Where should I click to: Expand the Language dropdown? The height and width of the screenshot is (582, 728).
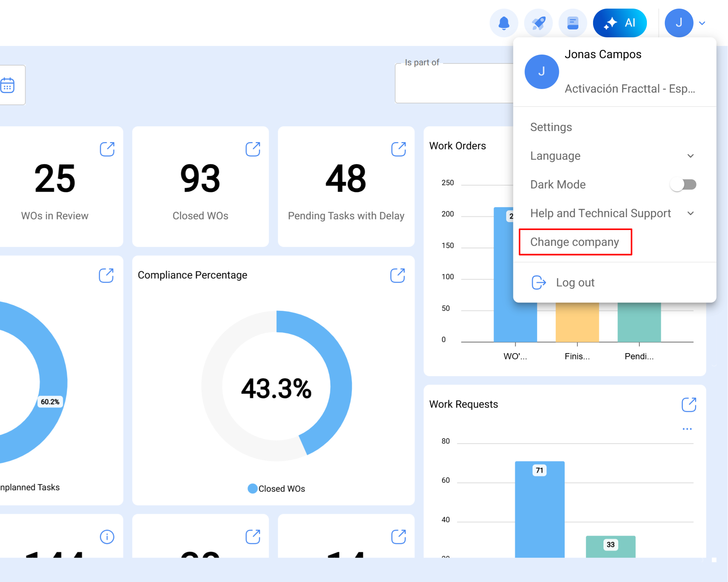pyautogui.click(x=691, y=156)
